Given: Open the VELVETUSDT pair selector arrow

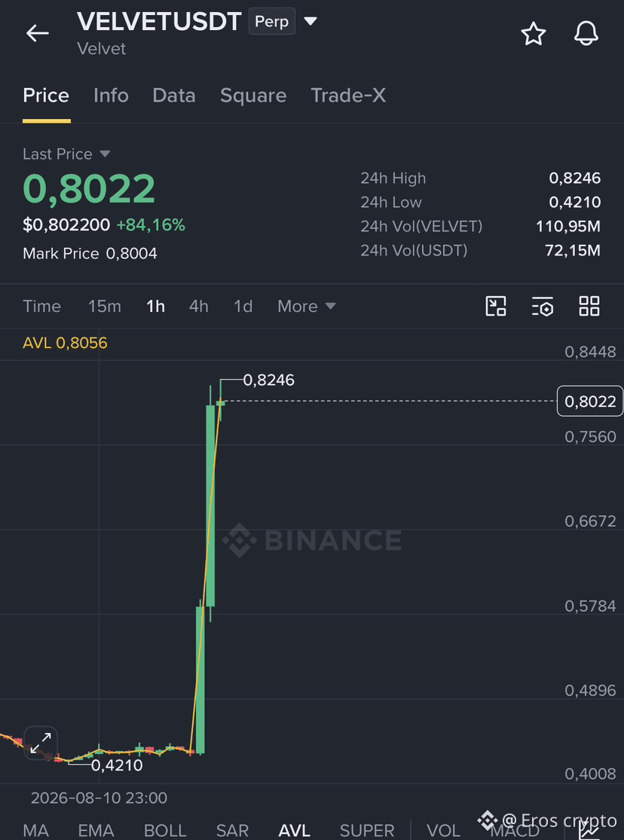Looking at the screenshot, I should pos(310,21).
